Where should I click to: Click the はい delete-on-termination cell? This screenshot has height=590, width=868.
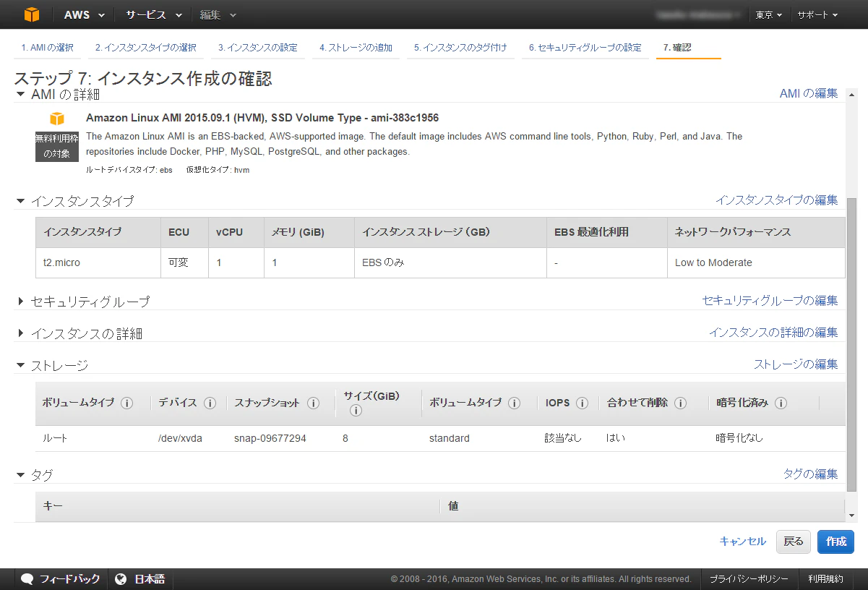[x=616, y=439]
